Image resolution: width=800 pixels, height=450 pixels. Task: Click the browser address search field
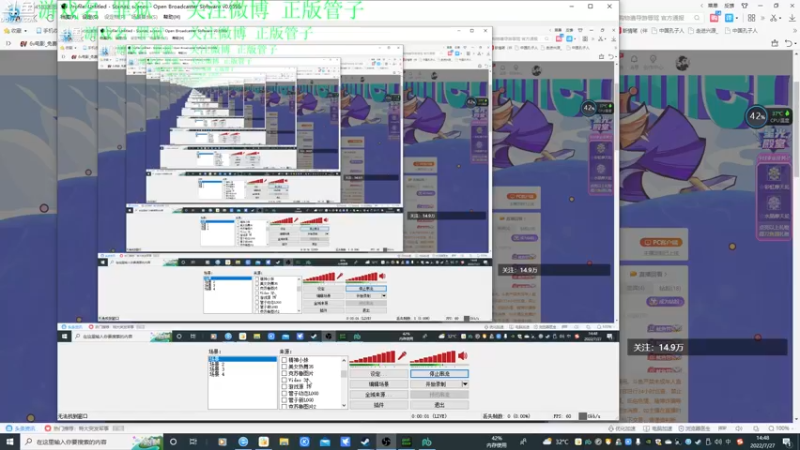661,18
